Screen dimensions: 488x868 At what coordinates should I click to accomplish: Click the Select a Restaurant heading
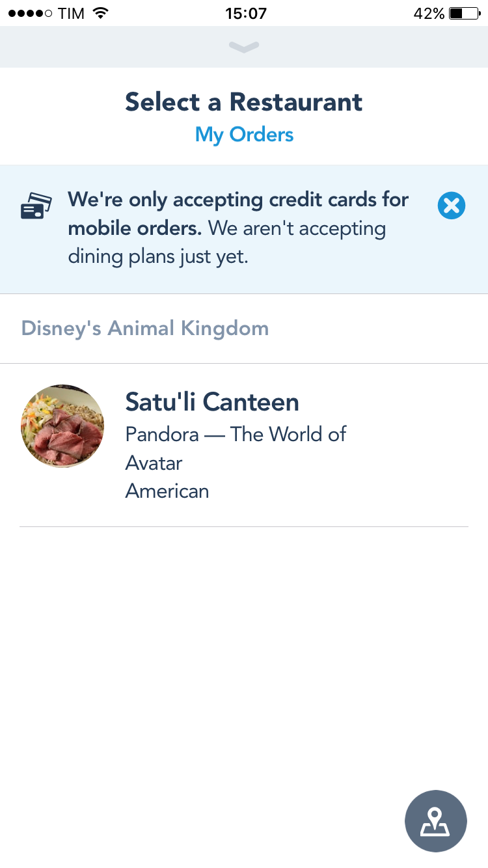244,102
